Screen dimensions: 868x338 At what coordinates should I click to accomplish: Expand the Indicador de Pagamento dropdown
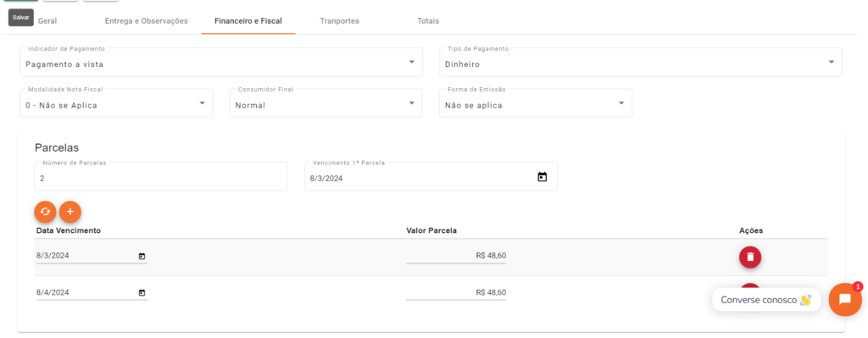pyautogui.click(x=221, y=62)
